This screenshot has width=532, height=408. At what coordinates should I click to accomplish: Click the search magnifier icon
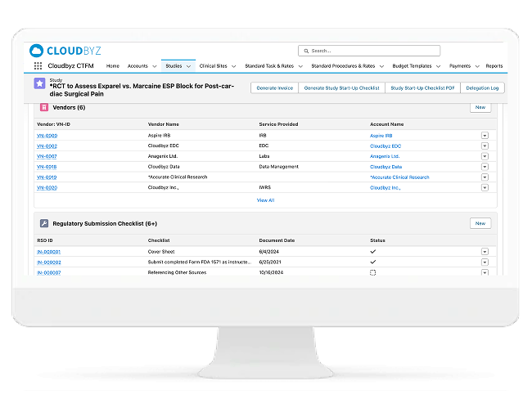[x=306, y=51]
